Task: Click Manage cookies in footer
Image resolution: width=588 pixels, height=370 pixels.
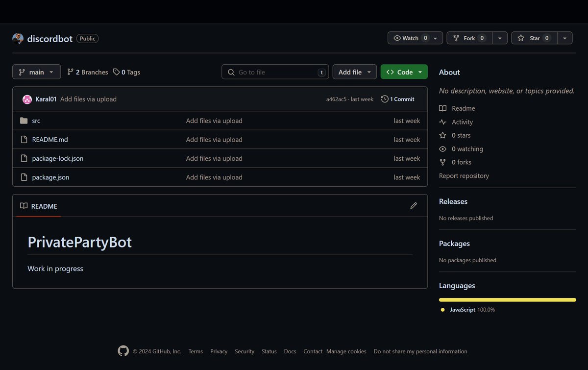Action: 346,351
